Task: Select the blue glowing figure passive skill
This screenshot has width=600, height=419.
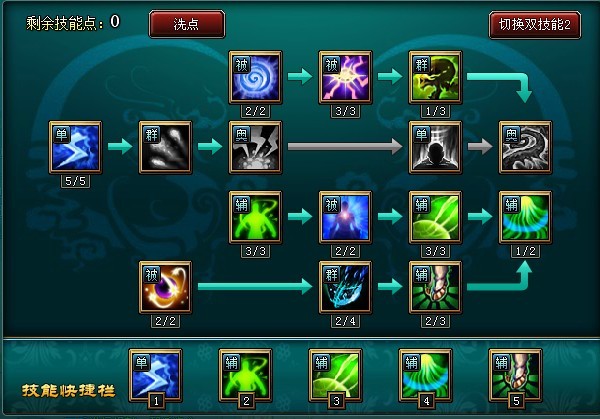Action: point(345,217)
